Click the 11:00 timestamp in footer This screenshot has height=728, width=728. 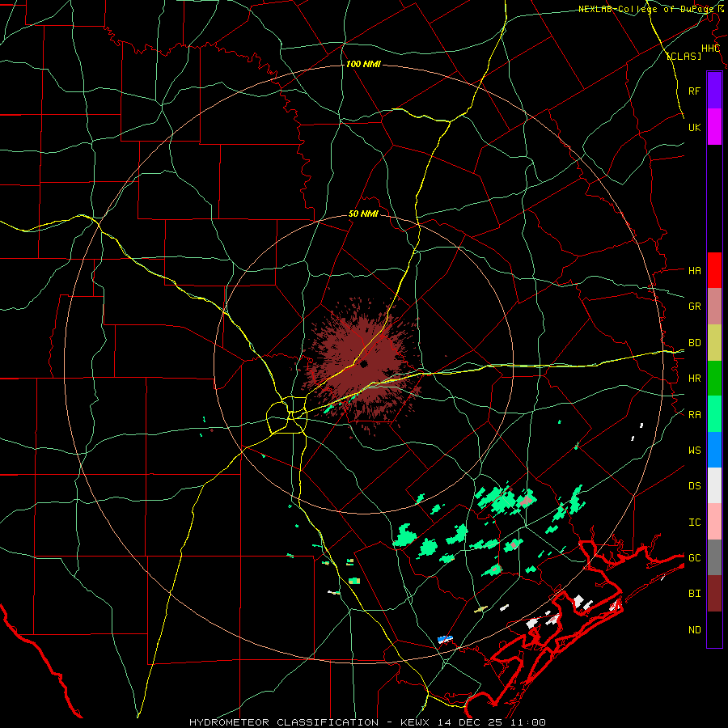527,722
